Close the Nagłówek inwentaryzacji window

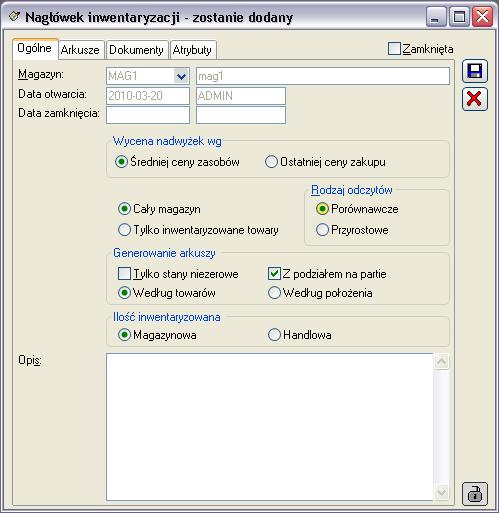pyautogui.click(x=482, y=17)
